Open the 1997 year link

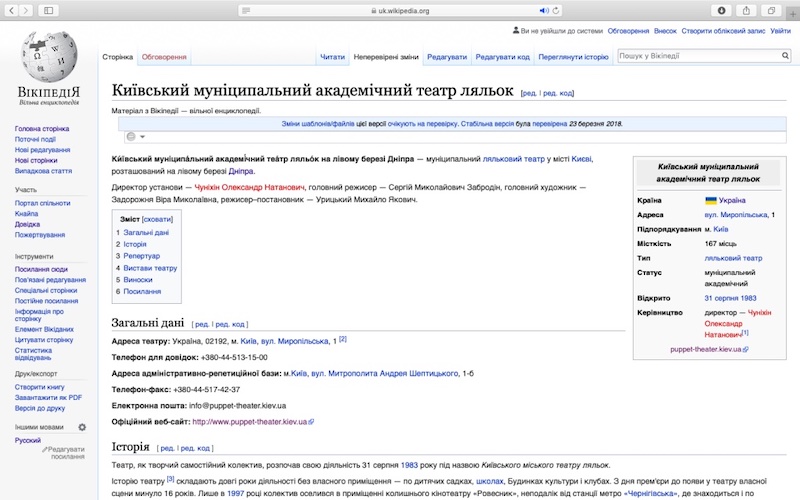point(235,493)
